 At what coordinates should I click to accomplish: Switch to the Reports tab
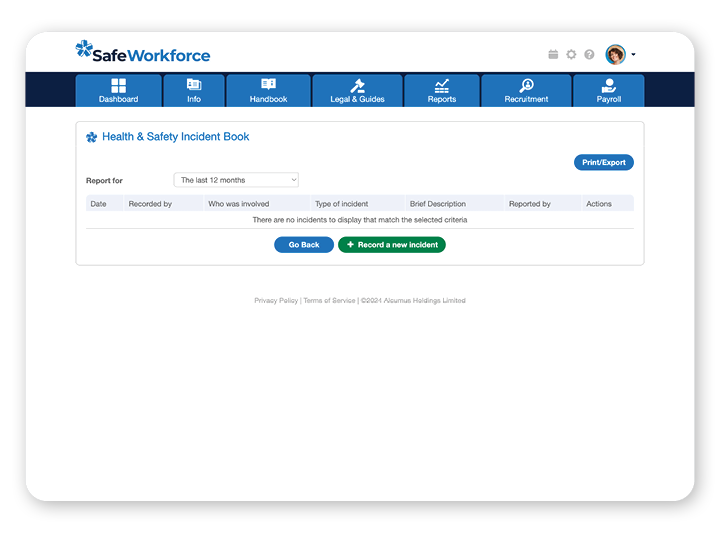[x=441, y=91]
